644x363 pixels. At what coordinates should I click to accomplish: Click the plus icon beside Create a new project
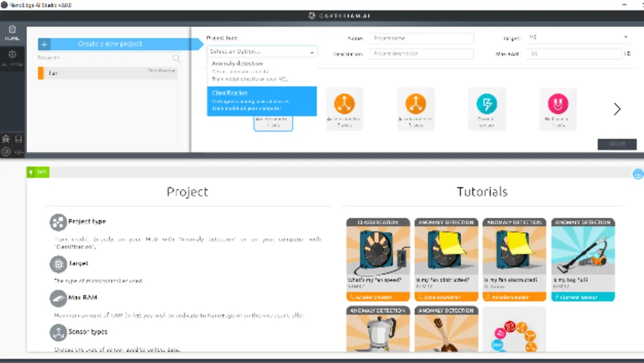[44, 44]
